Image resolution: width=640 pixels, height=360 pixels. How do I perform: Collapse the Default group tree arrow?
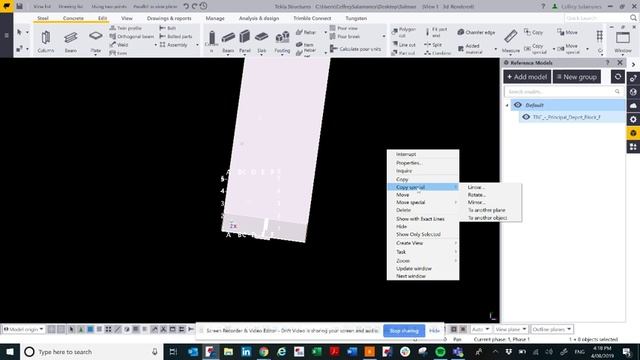[x=507, y=105]
